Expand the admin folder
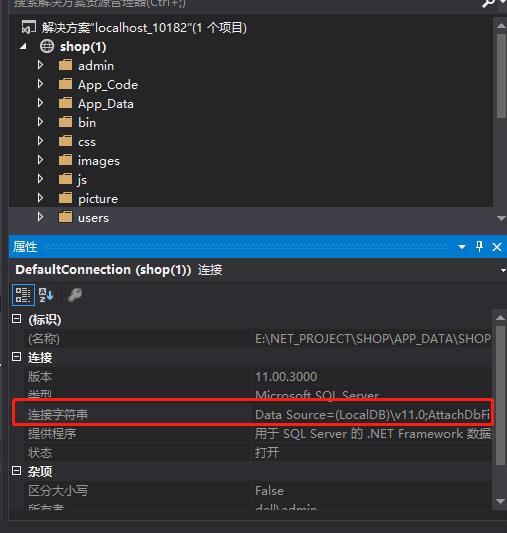The width and height of the screenshot is (507, 533). pos(40,65)
